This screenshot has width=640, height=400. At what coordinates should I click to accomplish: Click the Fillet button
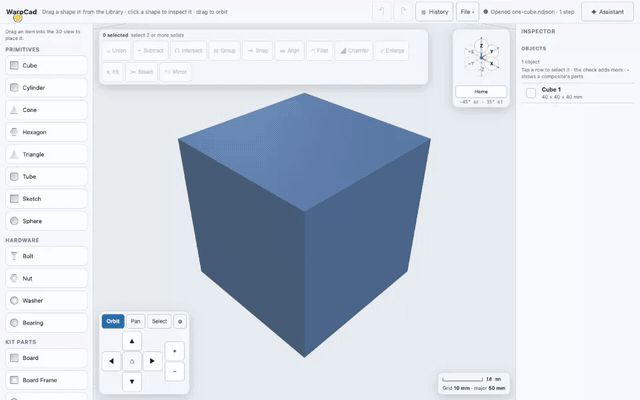[x=319, y=51]
